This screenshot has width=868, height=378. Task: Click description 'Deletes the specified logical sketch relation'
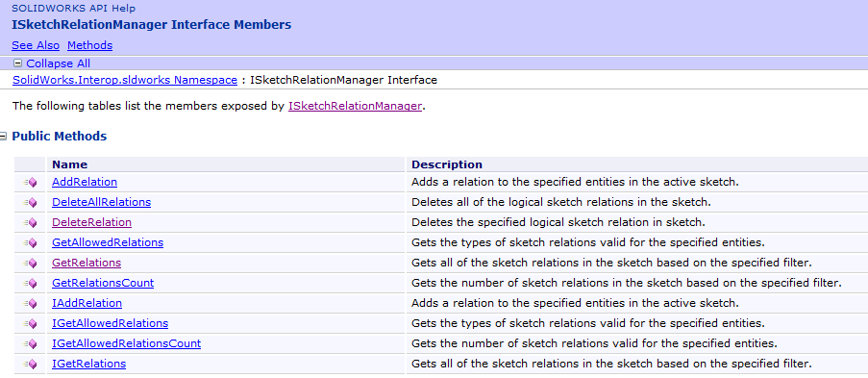(558, 222)
